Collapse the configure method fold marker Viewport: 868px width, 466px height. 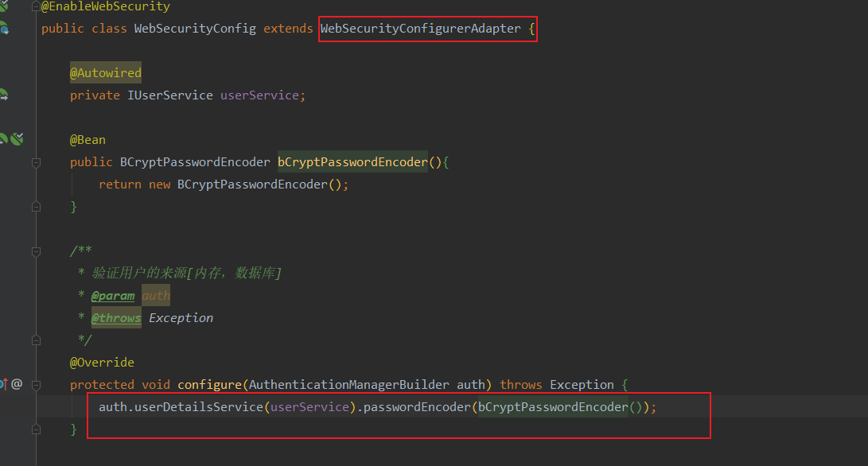(36, 385)
